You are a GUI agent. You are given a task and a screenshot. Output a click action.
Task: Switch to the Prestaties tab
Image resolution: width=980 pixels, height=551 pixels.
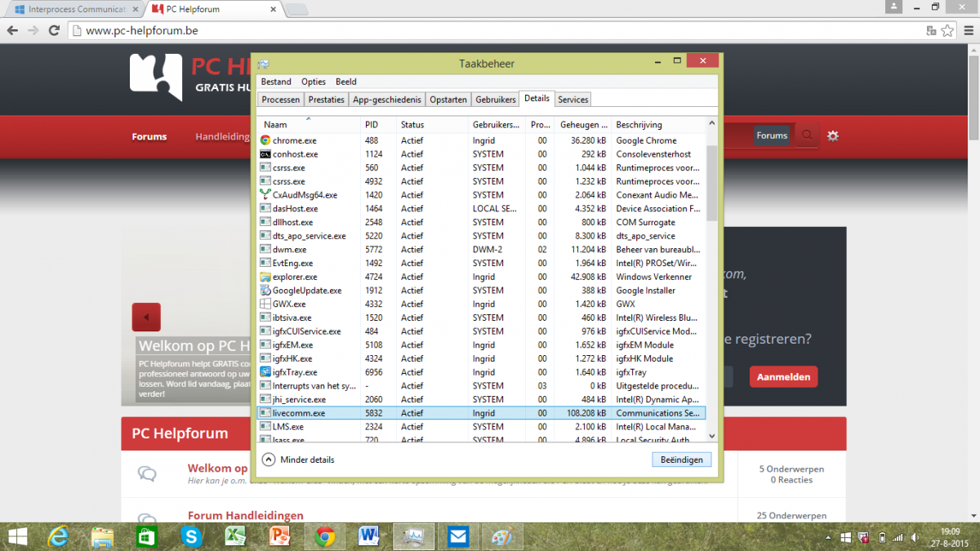pos(326,100)
